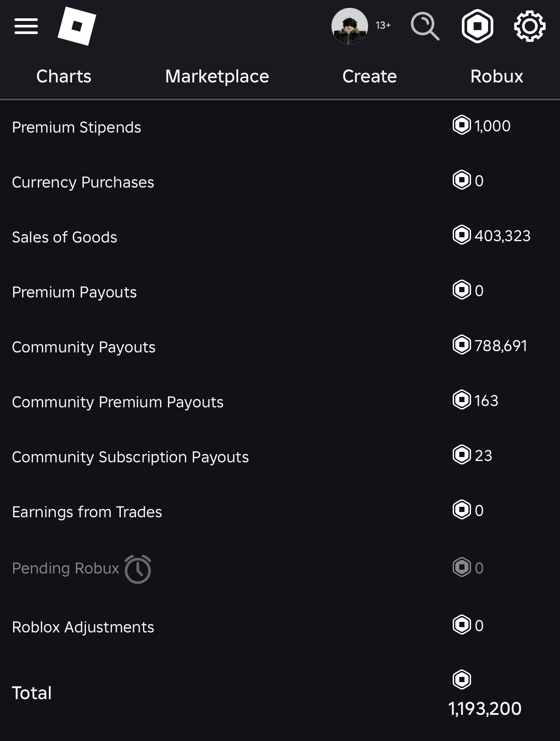560x741 pixels.
Task: Go to the Marketplace tab
Action: pos(217,76)
